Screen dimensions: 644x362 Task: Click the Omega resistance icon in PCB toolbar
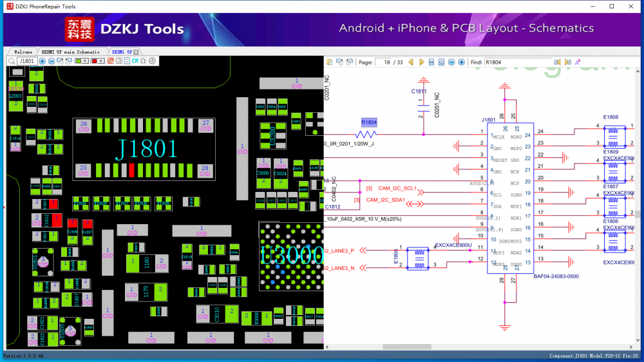pyautogui.click(x=143, y=61)
